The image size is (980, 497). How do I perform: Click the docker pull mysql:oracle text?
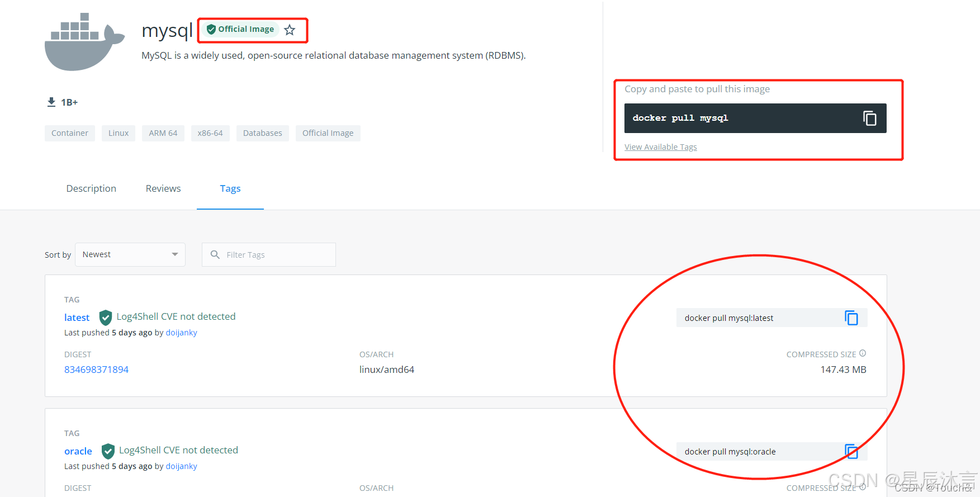click(730, 452)
